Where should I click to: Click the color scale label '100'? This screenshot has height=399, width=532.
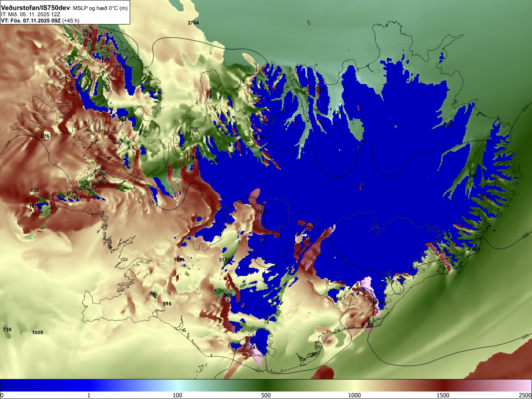[x=177, y=395]
